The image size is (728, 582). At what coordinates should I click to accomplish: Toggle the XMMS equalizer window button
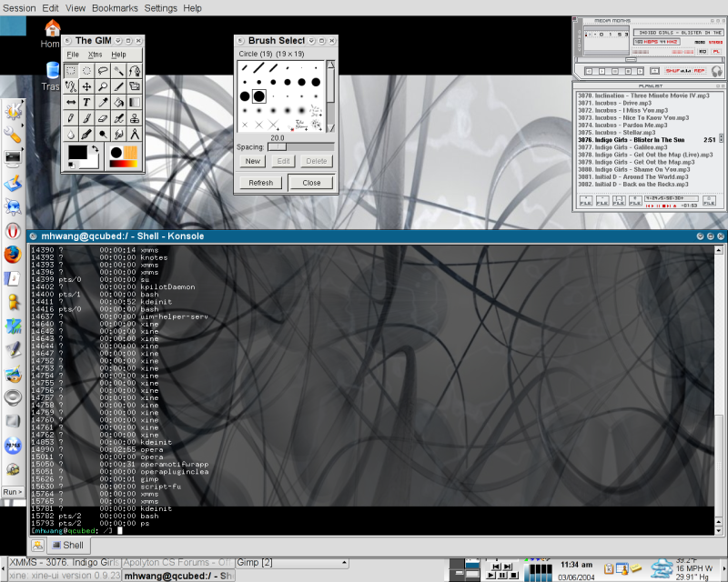(x=703, y=52)
